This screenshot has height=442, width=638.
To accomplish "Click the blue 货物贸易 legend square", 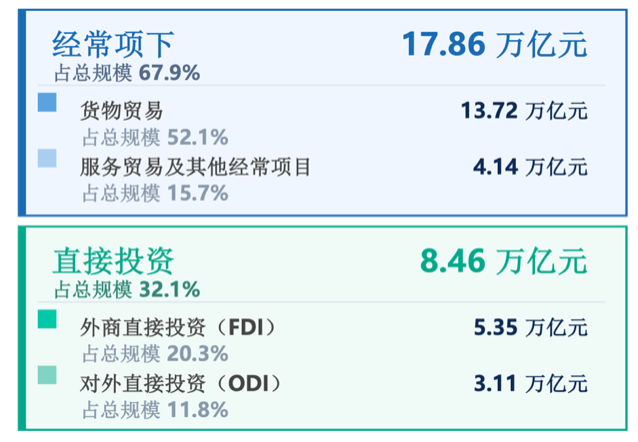I will [x=47, y=102].
